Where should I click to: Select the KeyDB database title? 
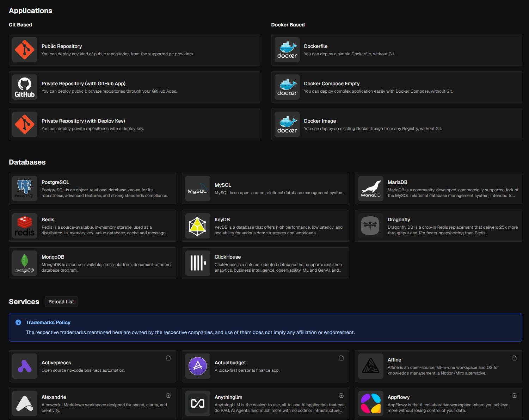222,220
